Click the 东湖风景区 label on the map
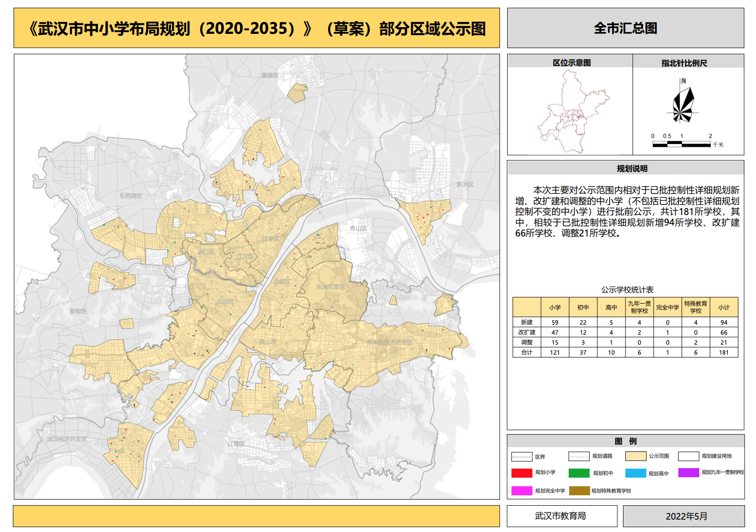 (x=330, y=287)
